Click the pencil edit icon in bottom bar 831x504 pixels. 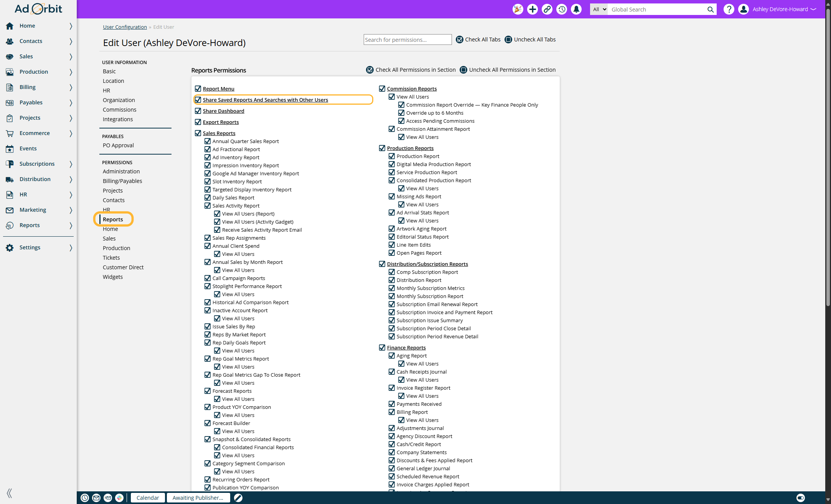pyautogui.click(x=238, y=498)
